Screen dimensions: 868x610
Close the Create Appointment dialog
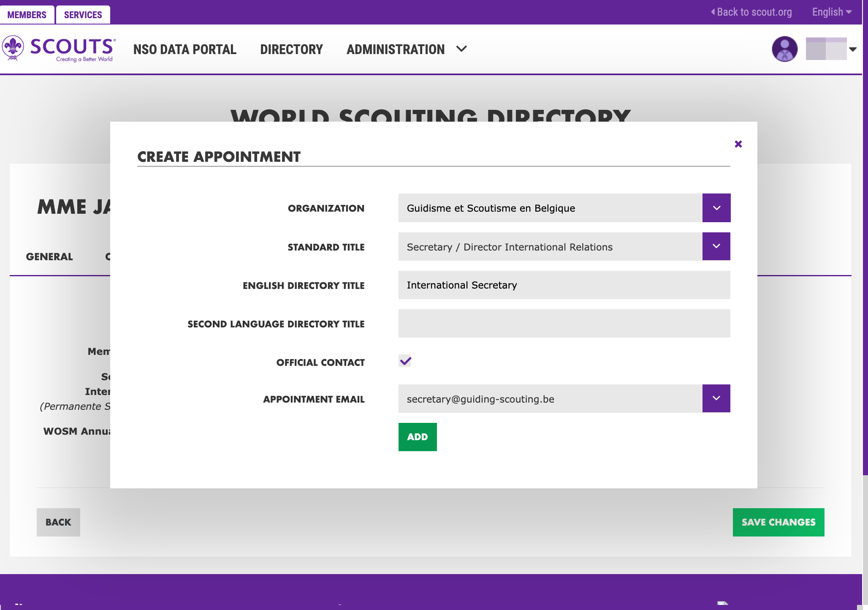tap(738, 144)
